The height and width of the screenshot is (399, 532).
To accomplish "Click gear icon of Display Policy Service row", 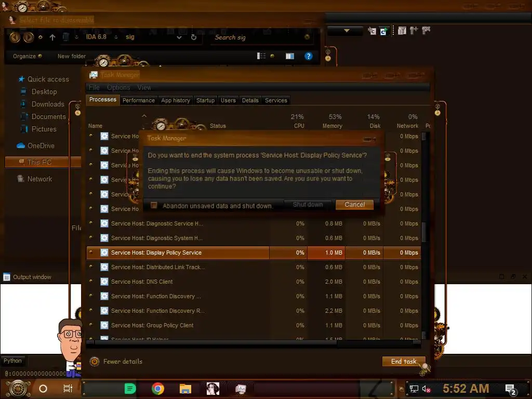I will tap(104, 252).
